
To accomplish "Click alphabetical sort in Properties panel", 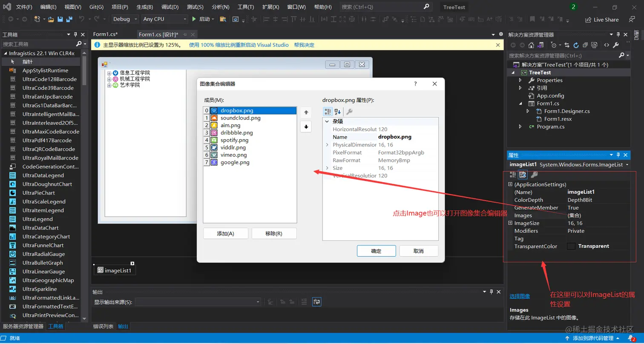I will coord(523,175).
